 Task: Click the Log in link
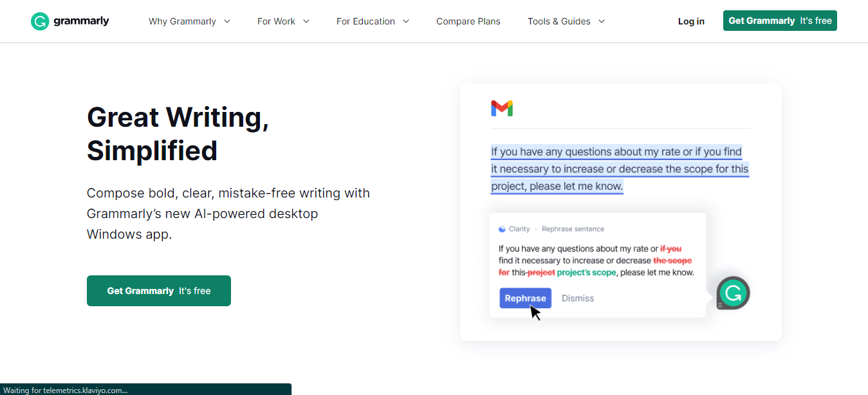pyautogui.click(x=691, y=21)
